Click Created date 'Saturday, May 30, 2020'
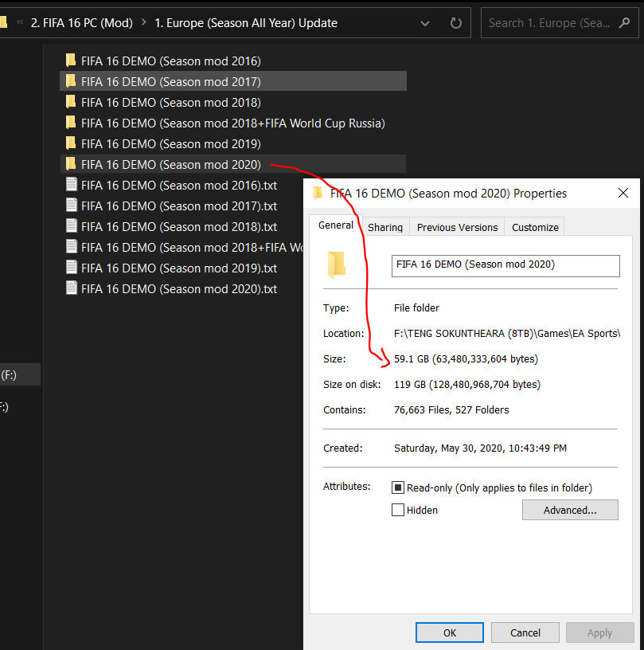 pyautogui.click(x=480, y=448)
